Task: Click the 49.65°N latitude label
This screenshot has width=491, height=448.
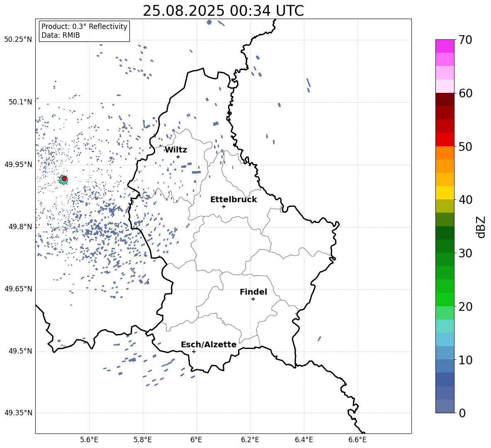Action: click(18, 289)
